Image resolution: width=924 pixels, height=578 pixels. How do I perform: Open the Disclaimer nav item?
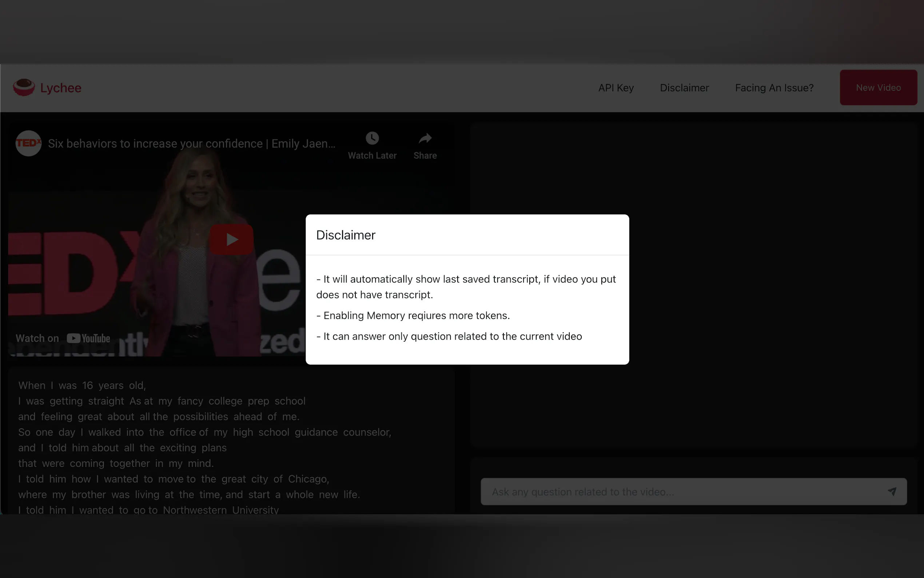[684, 88]
